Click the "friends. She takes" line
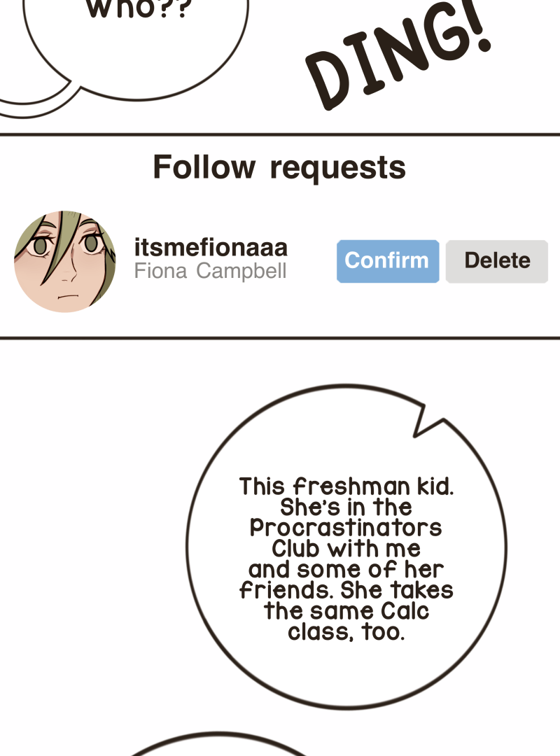This screenshot has width=560, height=756. point(346,590)
